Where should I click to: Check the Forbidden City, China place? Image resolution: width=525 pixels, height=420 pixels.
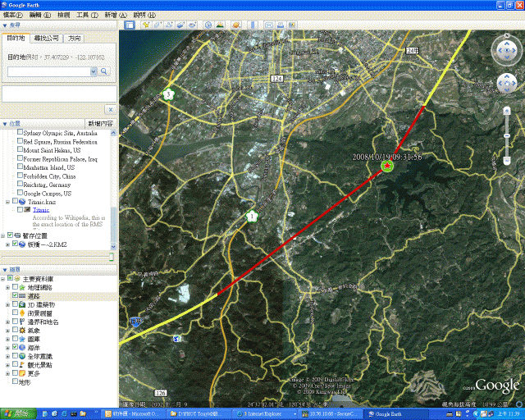click(20, 176)
